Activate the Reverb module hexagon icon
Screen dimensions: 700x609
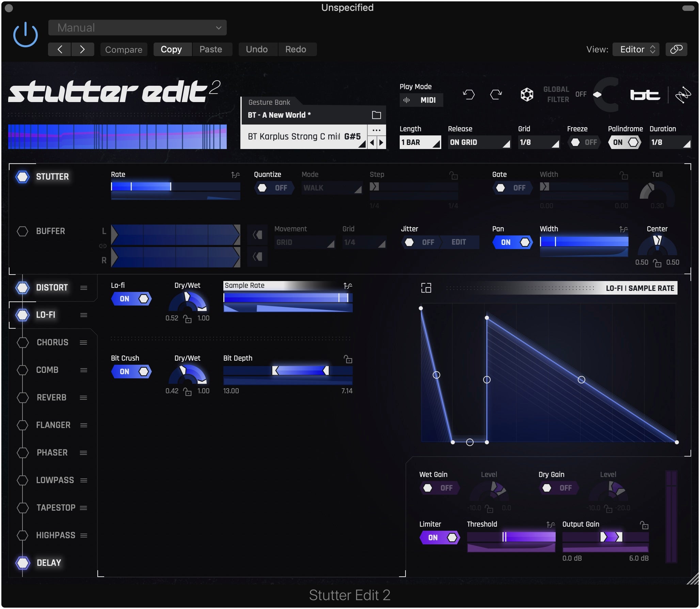pos(22,397)
